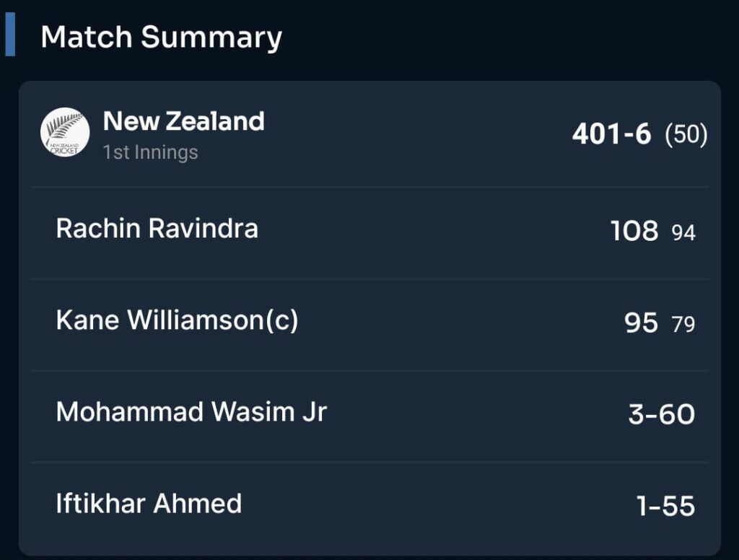
Task: Click the Match Summary heading
Action: pos(161,37)
